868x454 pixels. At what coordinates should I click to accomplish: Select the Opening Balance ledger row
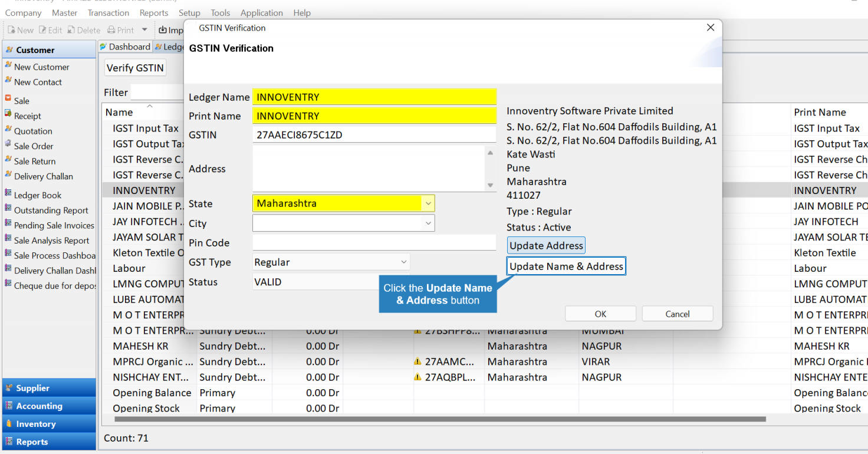coord(485,393)
